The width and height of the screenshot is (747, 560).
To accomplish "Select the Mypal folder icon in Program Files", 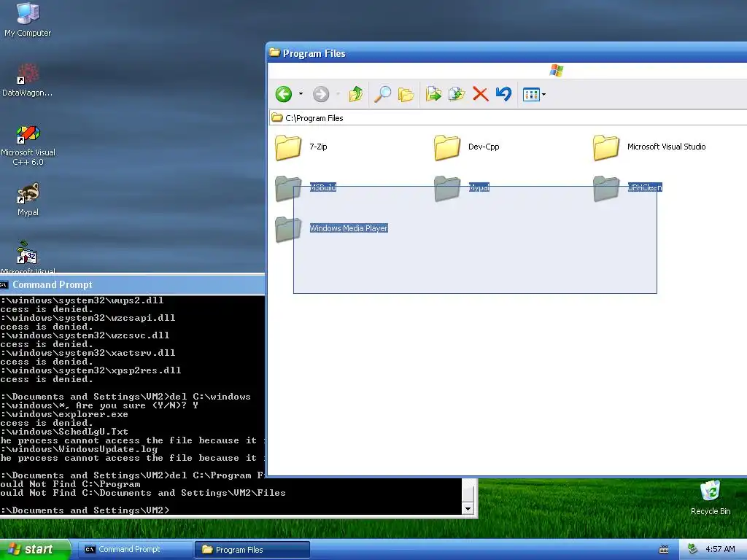I will (x=447, y=188).
